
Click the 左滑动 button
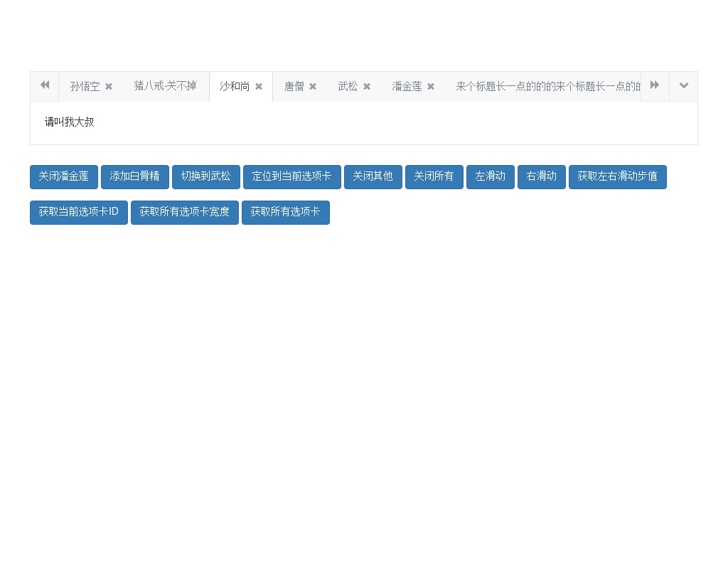coord(491,176)
